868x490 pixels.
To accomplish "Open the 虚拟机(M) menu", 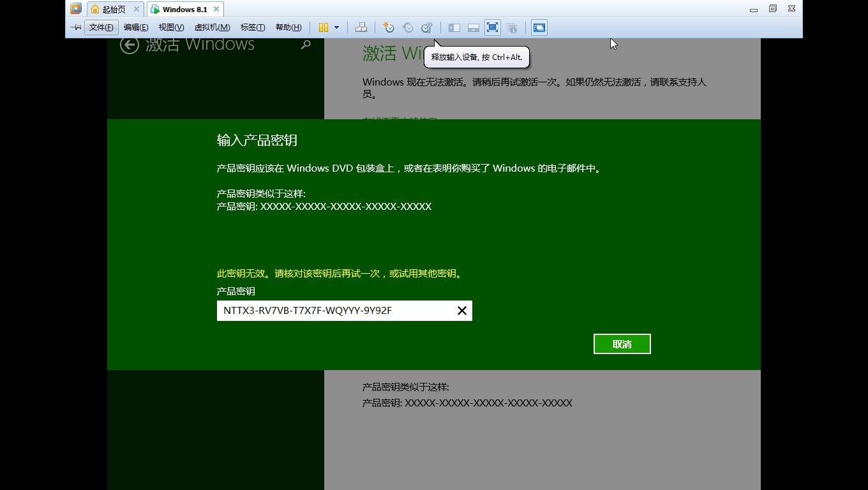I will [212, 27].
